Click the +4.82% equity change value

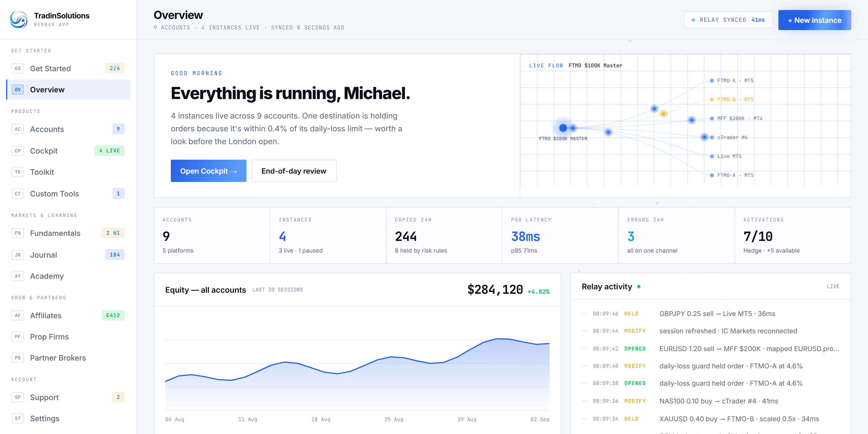[x=538, y=292]
